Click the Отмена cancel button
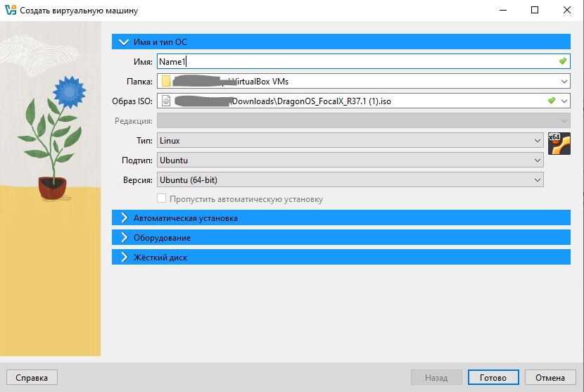 coord(550,377)
